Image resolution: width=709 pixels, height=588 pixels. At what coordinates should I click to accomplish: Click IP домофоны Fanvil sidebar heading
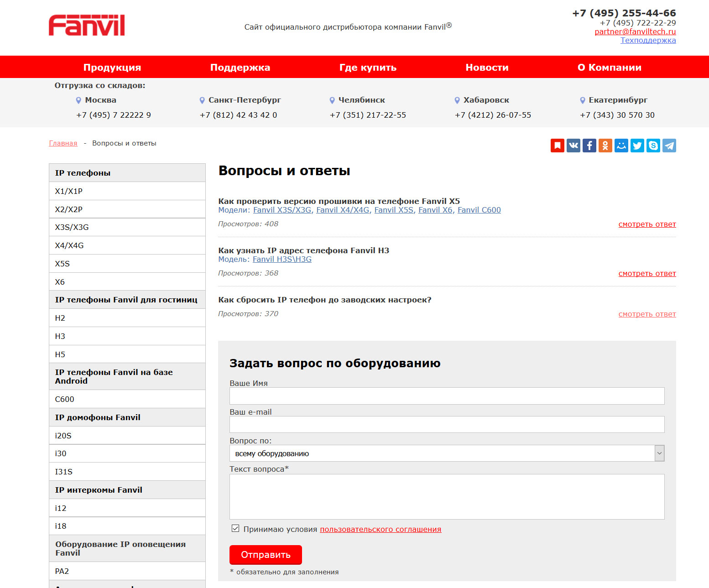click(x=127, y=417)
